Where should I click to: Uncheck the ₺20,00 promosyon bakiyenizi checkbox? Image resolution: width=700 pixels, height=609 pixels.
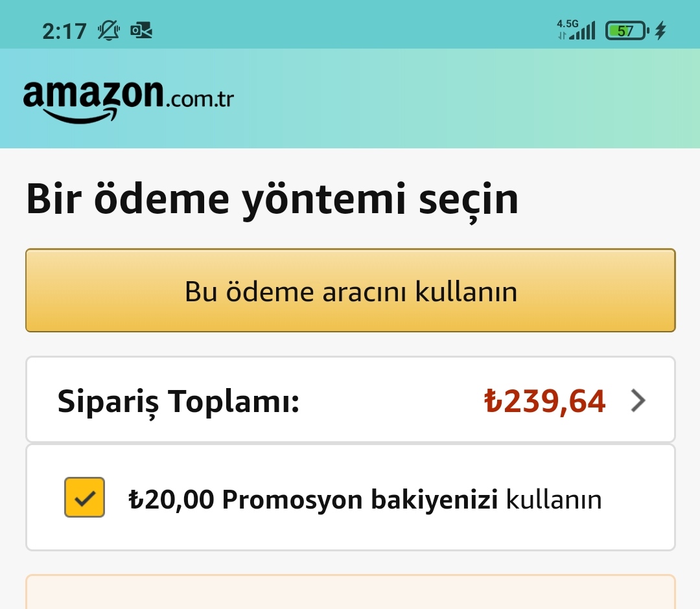tap(84, 497)
